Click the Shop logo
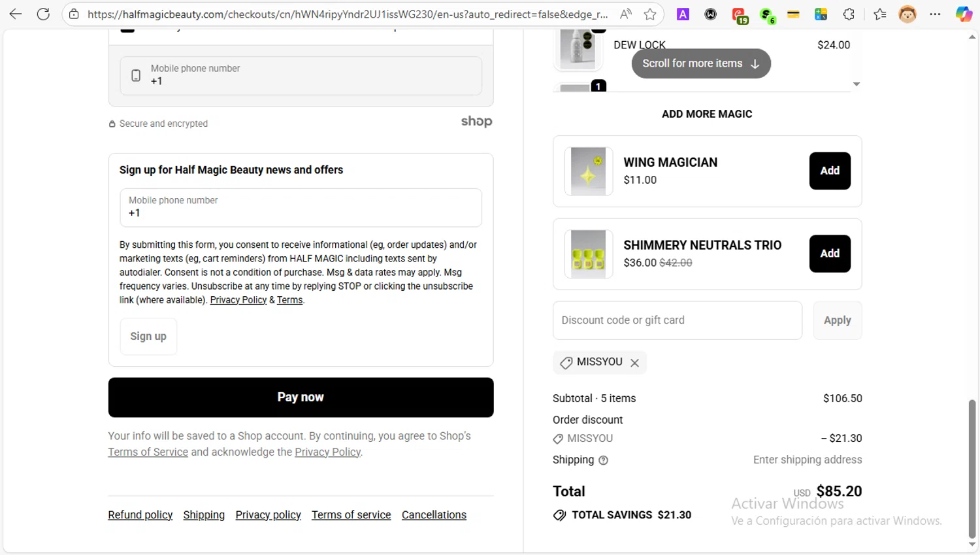 pos(476,122)
